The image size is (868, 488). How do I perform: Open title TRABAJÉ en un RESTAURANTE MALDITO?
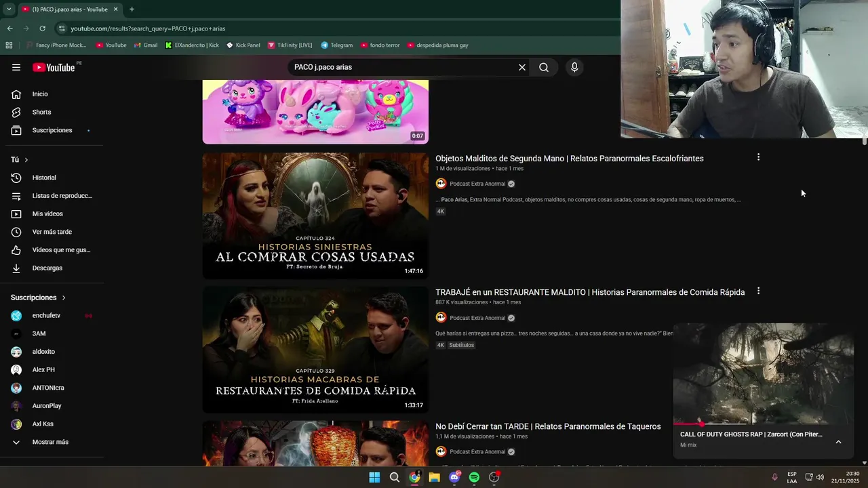[x=590, y=292]
